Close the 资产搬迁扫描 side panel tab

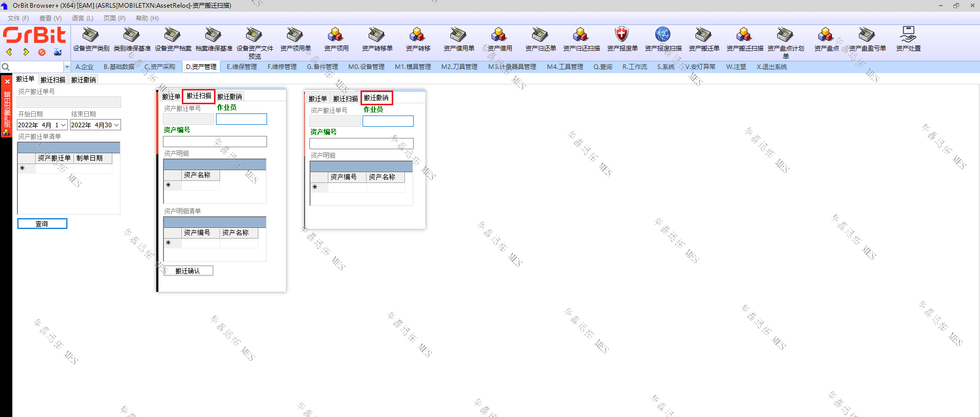(x=7, y=82)
